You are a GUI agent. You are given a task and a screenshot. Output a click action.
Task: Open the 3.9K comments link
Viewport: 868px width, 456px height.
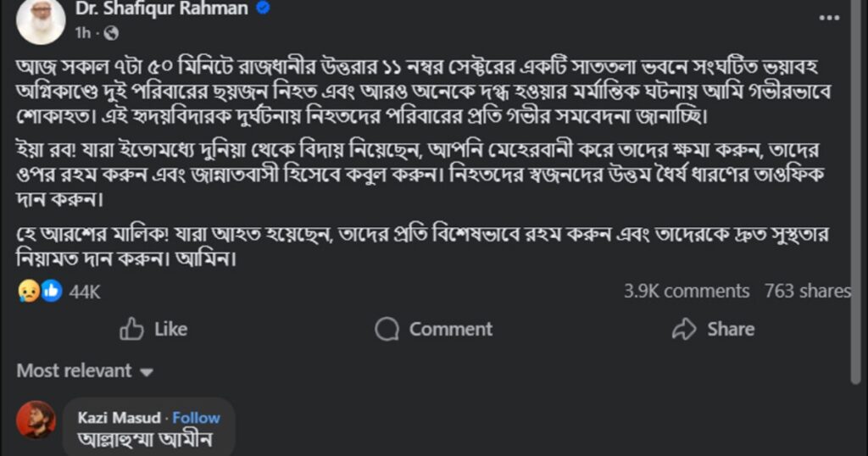pyautogui.click(x=687, y=292)
